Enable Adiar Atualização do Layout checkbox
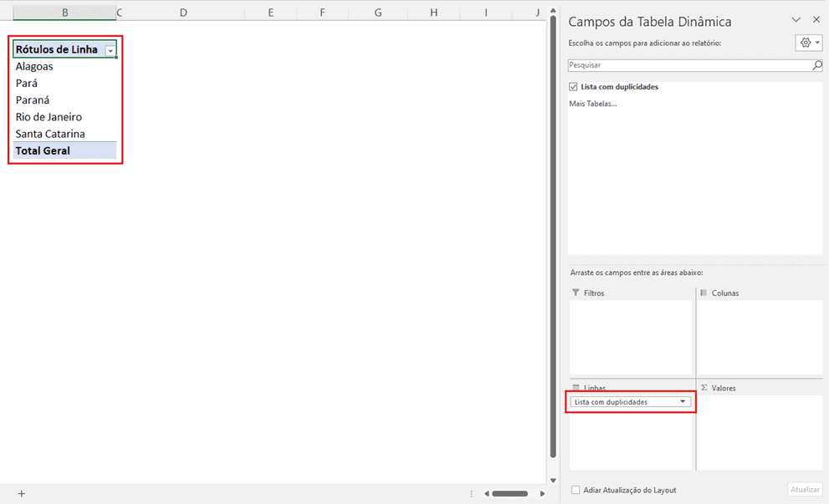 pyautogui.click(x=575, y=490)
